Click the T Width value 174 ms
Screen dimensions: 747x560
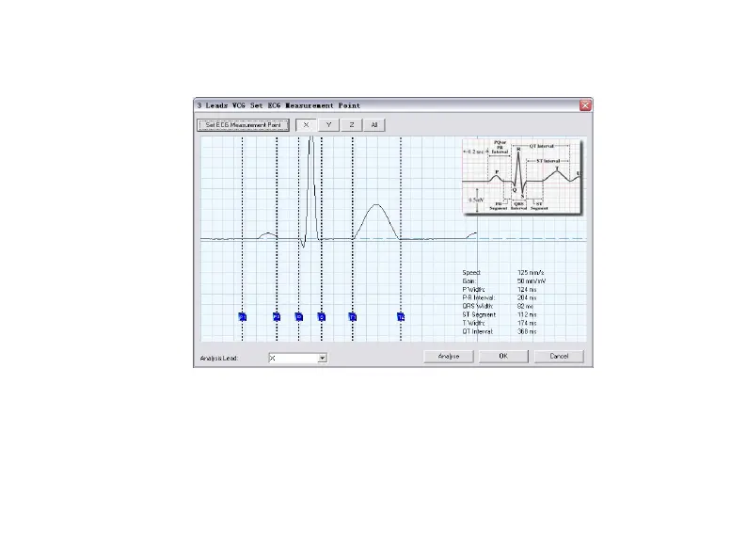click(527, 323)
